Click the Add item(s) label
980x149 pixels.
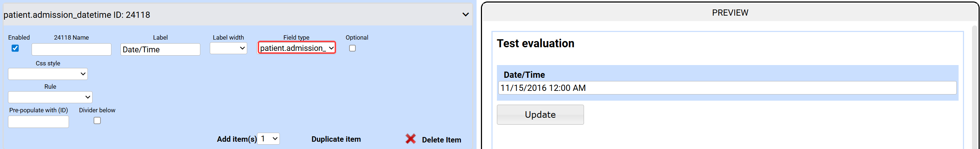(237, 139)
